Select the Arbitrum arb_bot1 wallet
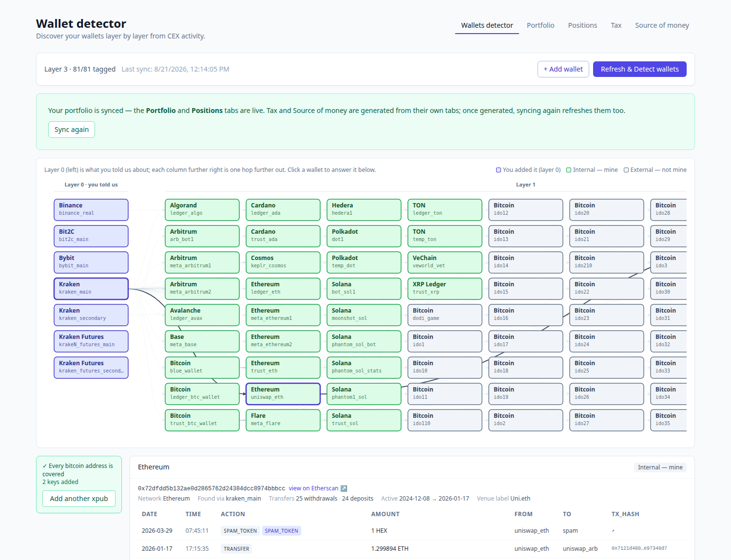Viewport: 731px width, 560px height. (202, 236)
